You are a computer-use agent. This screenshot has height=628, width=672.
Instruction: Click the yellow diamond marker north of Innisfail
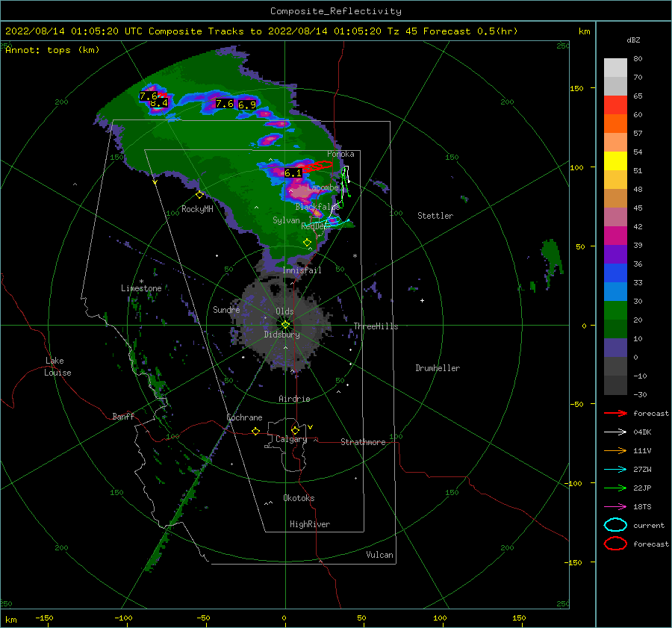pyautogui.click(x=307, y=243)
